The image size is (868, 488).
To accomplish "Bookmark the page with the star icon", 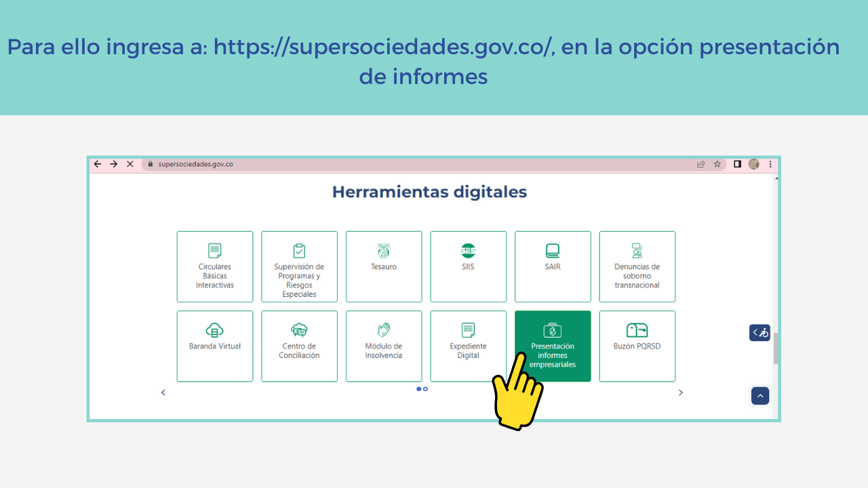I will pyautogui.click(x=717, y=164).
